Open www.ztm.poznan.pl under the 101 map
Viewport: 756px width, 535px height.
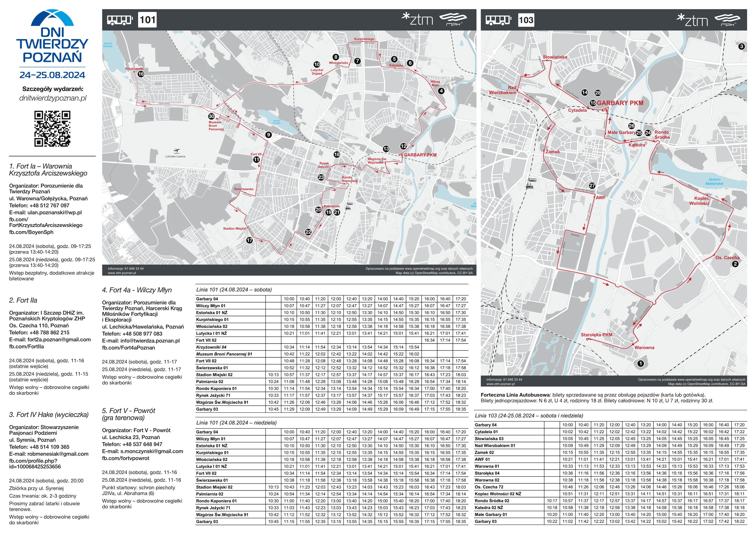(x=122, y=273)
